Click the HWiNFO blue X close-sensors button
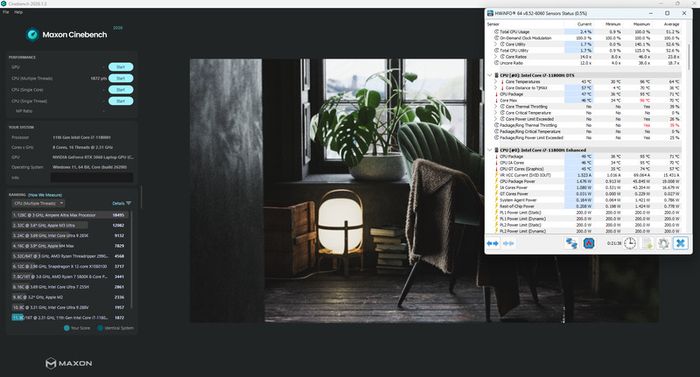 680,243
